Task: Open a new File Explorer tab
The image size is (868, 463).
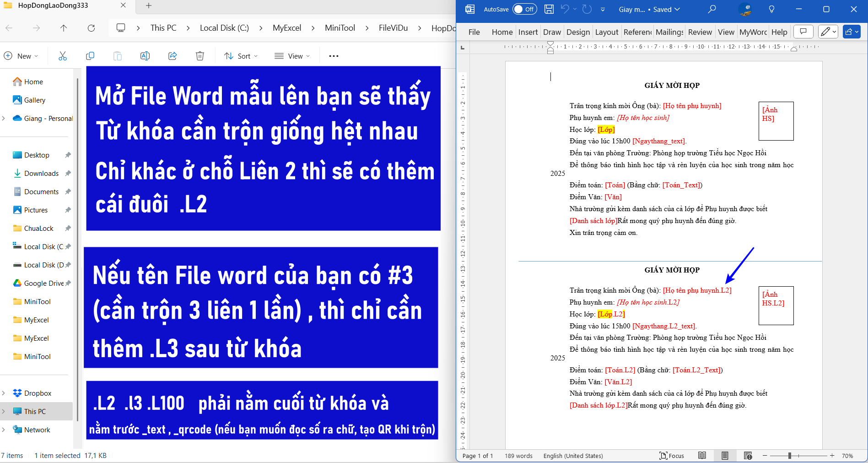Action: pyautogui.click(x=149, y=5)
